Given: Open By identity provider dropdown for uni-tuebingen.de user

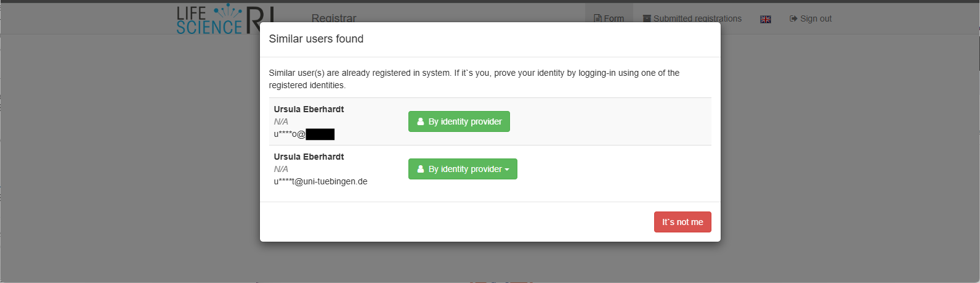Looking at the screenshot, I should 463,169.
